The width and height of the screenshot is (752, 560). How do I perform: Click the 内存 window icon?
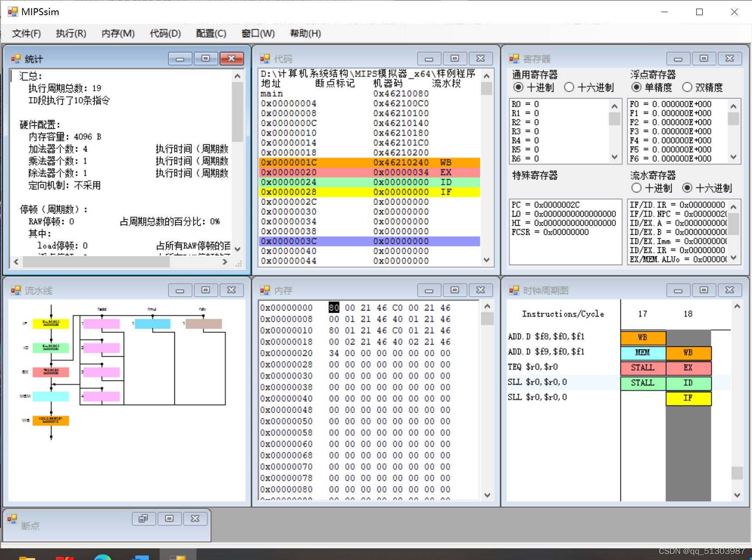pos(265,290)
